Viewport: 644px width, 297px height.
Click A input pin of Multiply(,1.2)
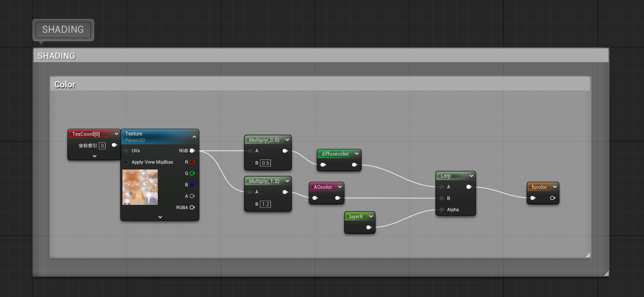click(x=250, y=192)
